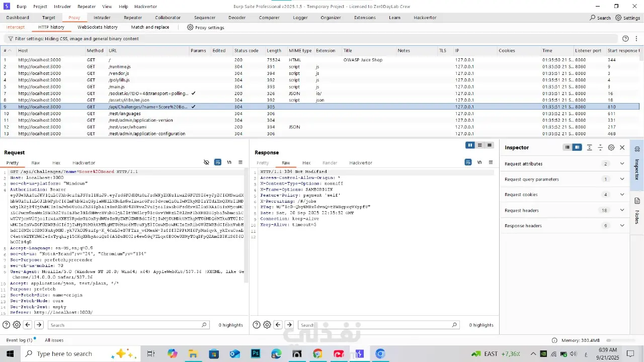Sort history by Status code column
This screenshot has height=362, width=644.
tap(247, 51)
